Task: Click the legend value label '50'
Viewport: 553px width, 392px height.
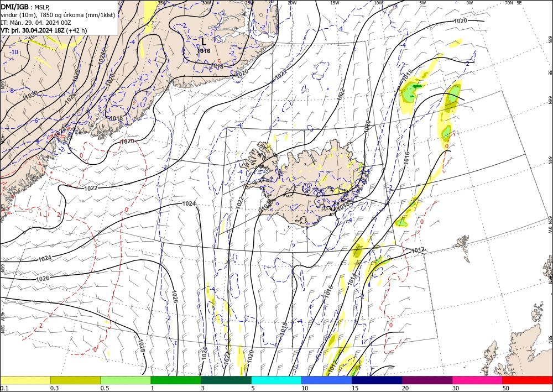Action: pyautogui.click(x=506, y=388)
